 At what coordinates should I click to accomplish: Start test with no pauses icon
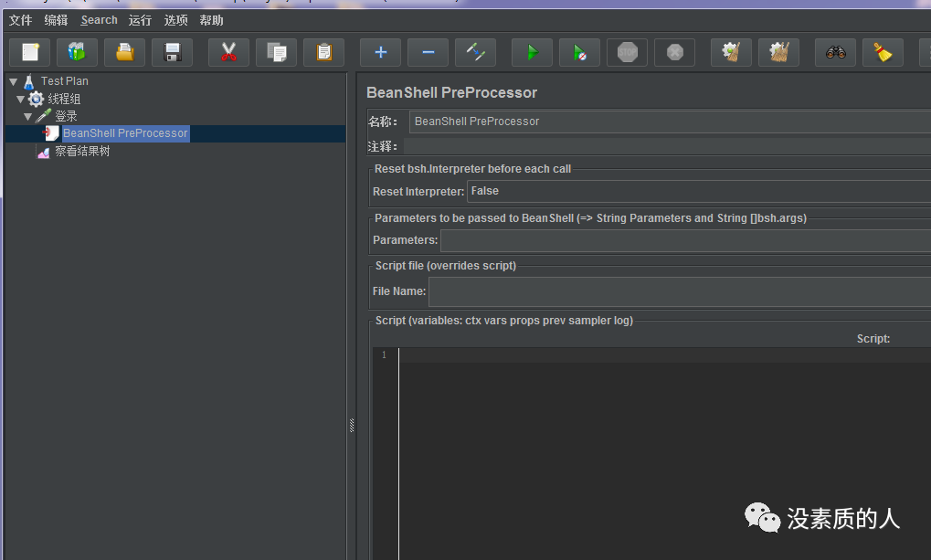[579, 52]
